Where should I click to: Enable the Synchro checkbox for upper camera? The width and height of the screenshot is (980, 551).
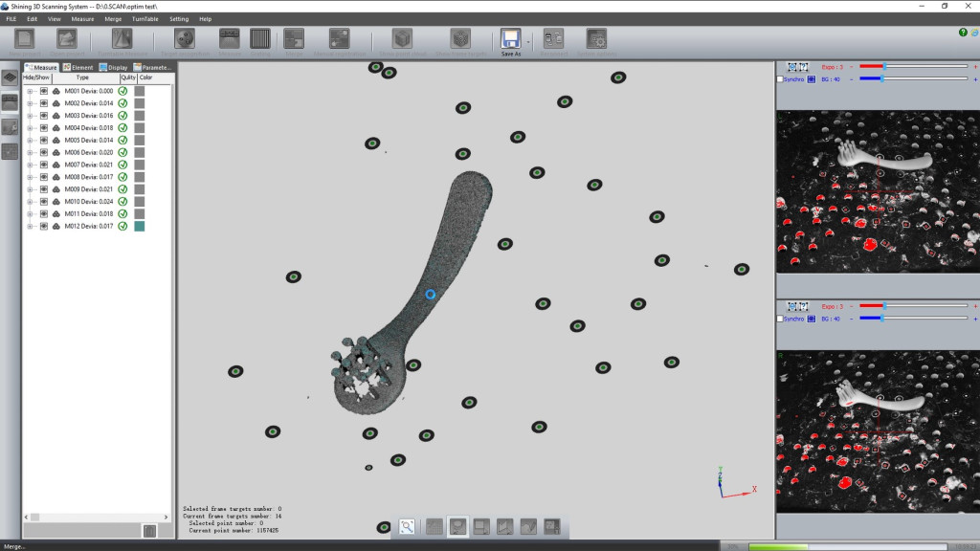(781, 79)
